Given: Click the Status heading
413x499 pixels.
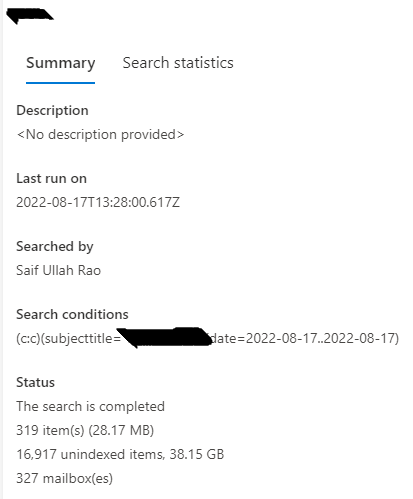Looking at the screenshot, I should click(35, 382).
